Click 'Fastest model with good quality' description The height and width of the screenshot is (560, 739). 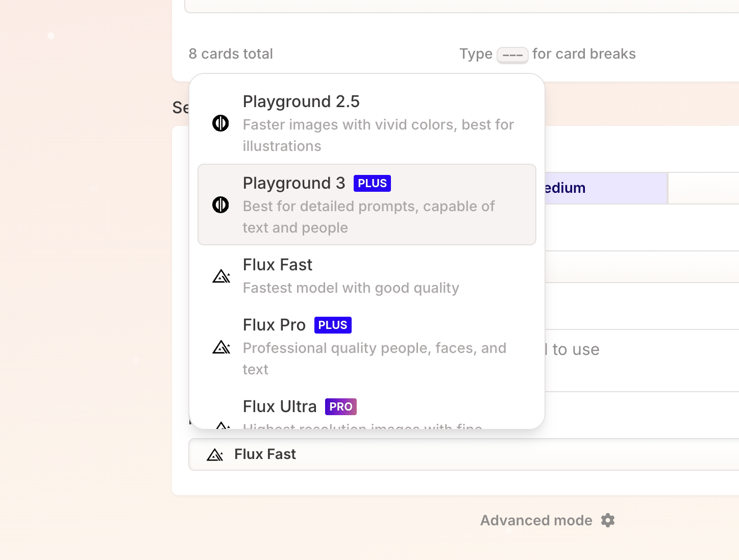351,288
